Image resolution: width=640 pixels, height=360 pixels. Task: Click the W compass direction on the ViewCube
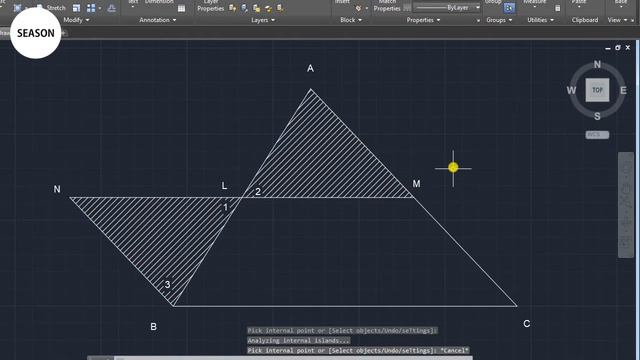pos(571,91)
